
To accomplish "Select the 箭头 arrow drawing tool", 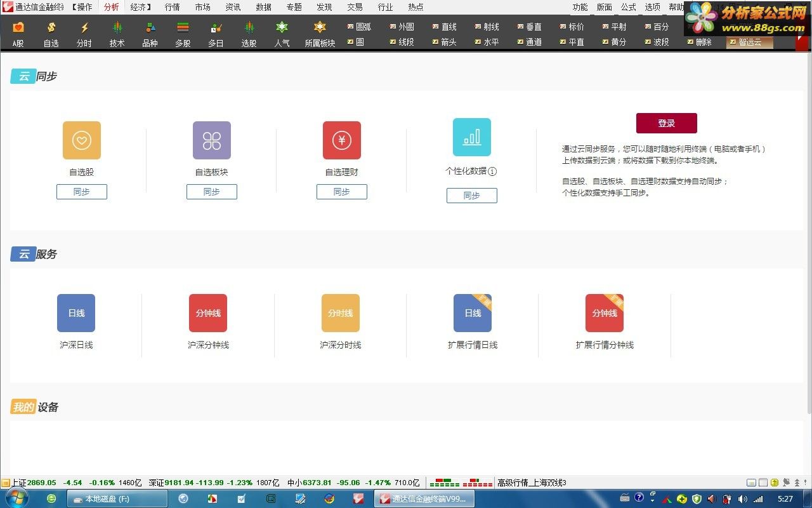I will 444,42.
